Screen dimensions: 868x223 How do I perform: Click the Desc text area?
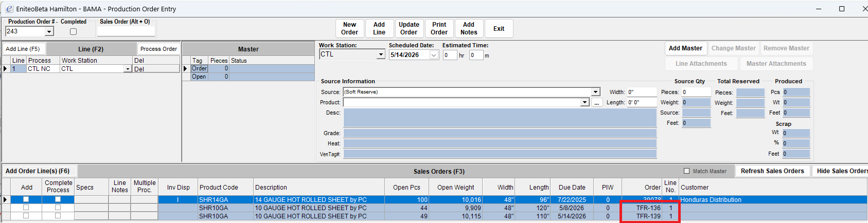pos(500,118)
